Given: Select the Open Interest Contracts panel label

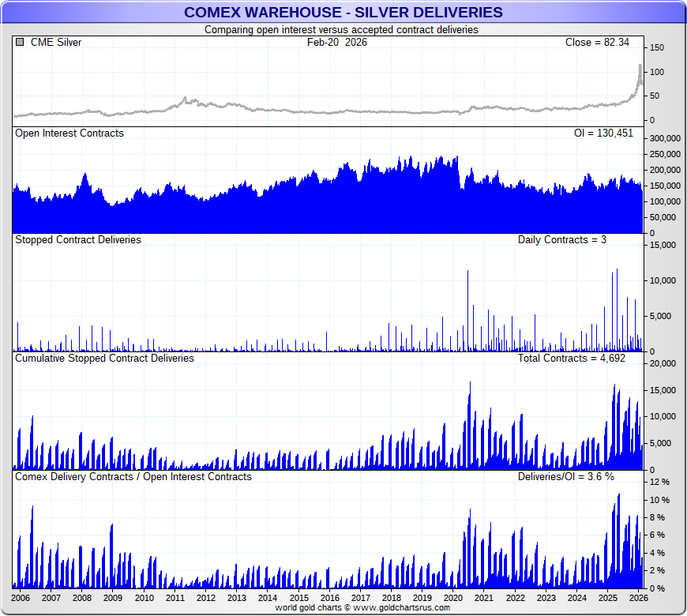Looking at the screenshot, I should tap(69, 133).
